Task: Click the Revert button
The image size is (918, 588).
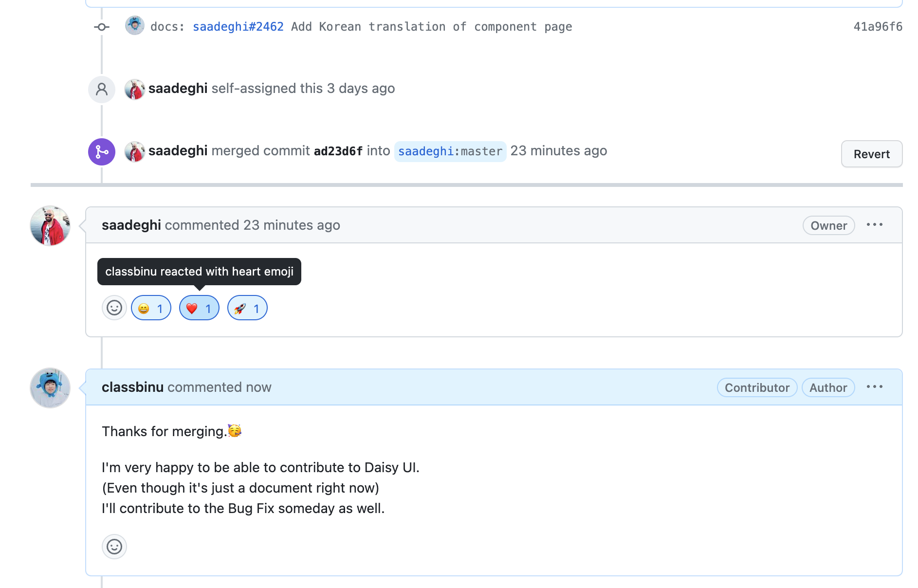Action: [x=871, y=154]
